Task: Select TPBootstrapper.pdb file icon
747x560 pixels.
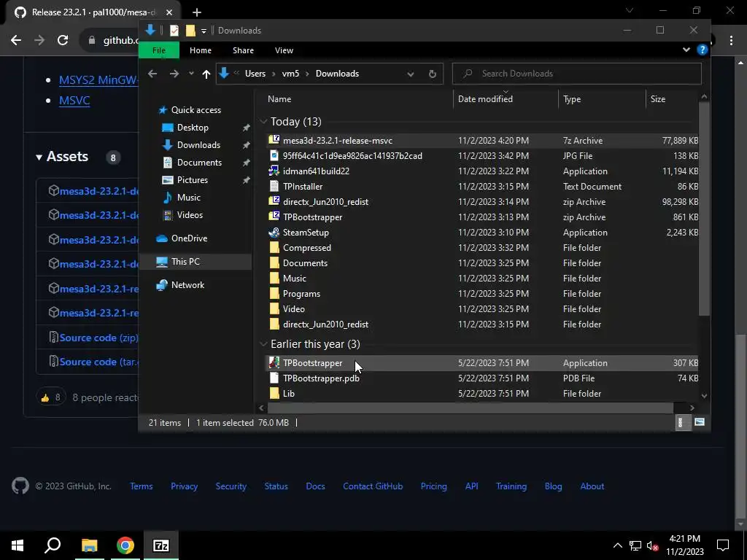Action: (274, 378)
